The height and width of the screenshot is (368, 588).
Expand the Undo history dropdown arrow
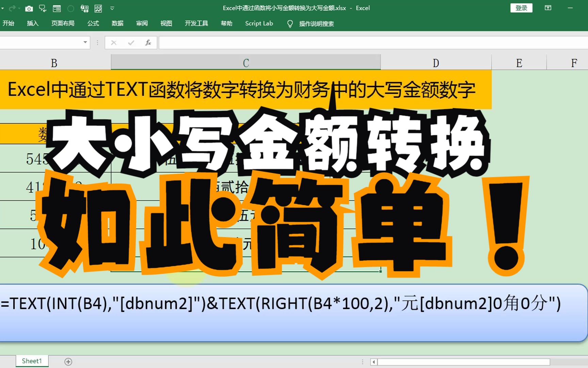pyautogui.click(x=2, y=9)
